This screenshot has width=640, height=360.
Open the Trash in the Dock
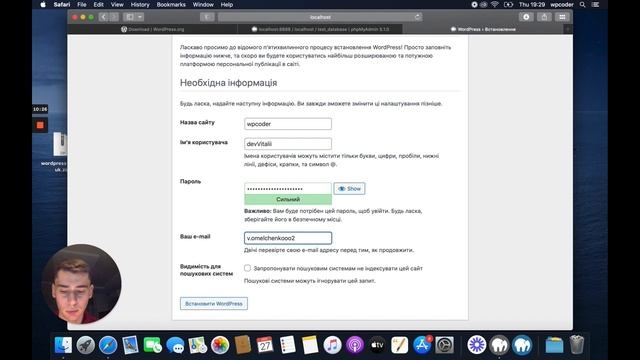576,345
